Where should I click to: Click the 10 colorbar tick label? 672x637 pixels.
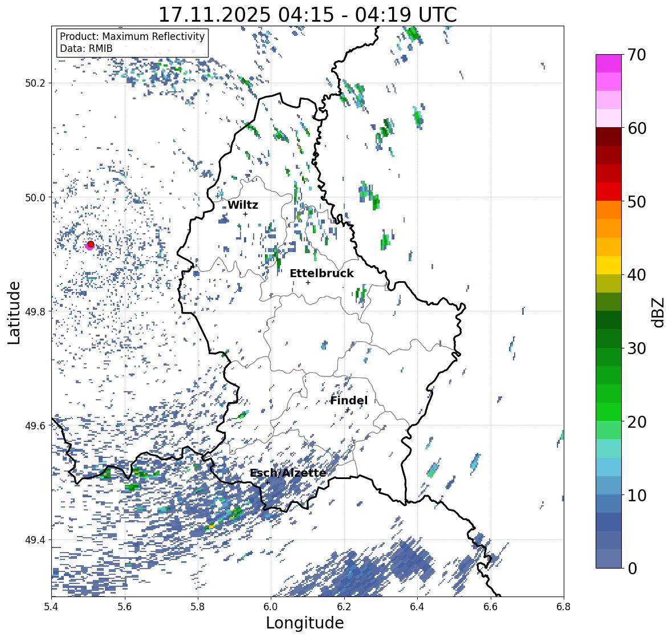[x=636, y=495]
